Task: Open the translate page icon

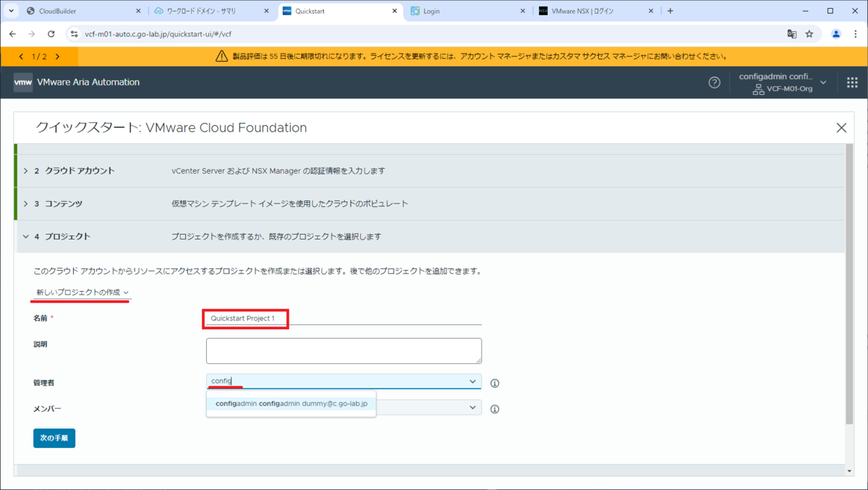Action: (792, 34)
